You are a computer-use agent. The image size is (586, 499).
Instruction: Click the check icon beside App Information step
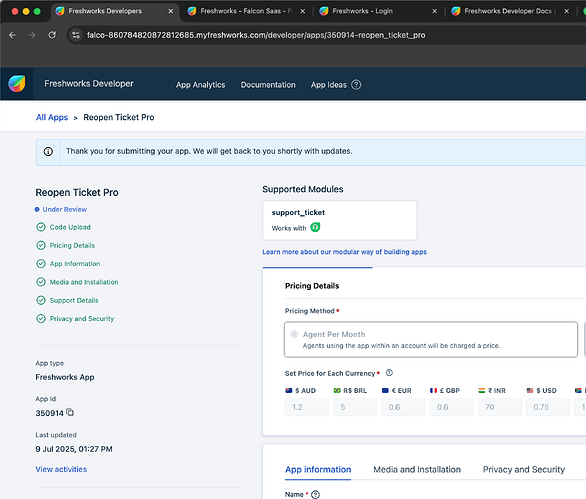click(41, 264)
